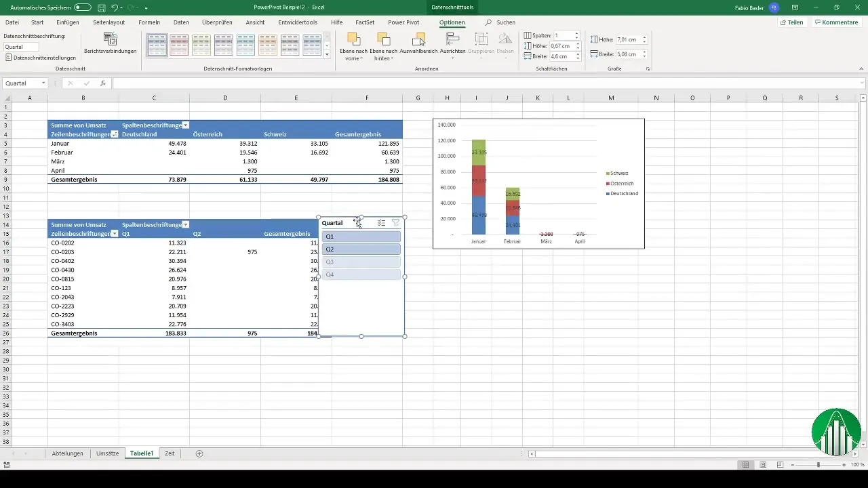Viewport: 868px width, 488px height.
Task: Switch to the Entwicklertools ribbon tab
Action: pyautogui.click(x=298, y=22)
